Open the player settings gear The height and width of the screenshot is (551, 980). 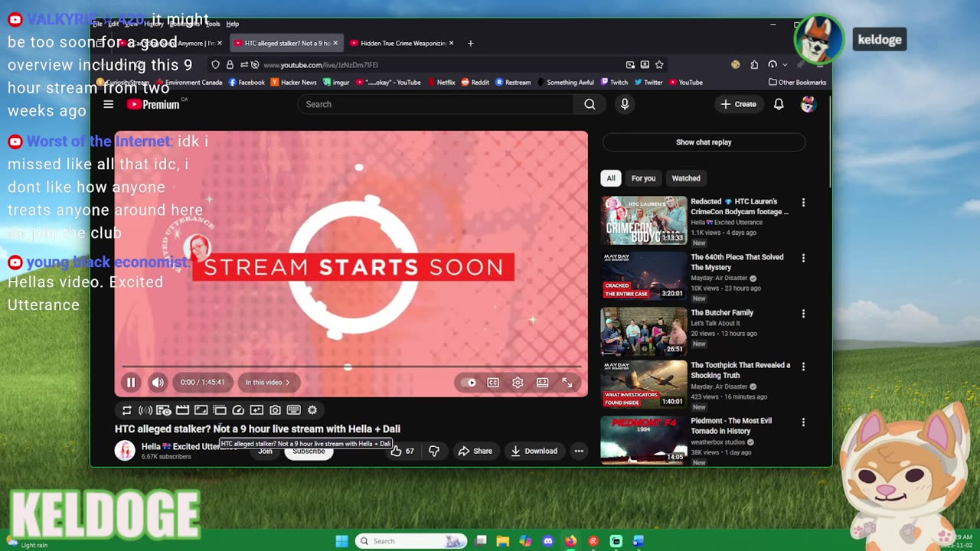pos(518,383)
